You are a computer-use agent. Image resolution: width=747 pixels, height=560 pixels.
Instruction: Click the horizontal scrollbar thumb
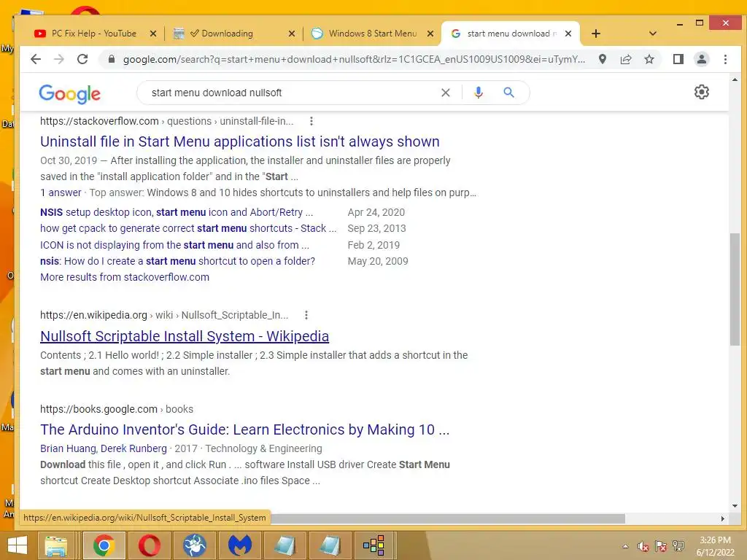(x=448, y=518)
